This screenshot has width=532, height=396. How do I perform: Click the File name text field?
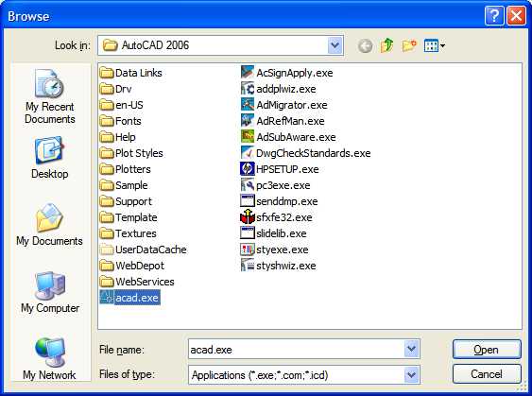tap(296, 349)
